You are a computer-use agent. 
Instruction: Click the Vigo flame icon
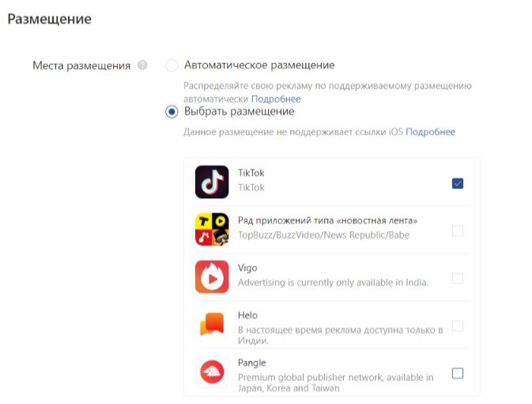[x=212, y=277]
